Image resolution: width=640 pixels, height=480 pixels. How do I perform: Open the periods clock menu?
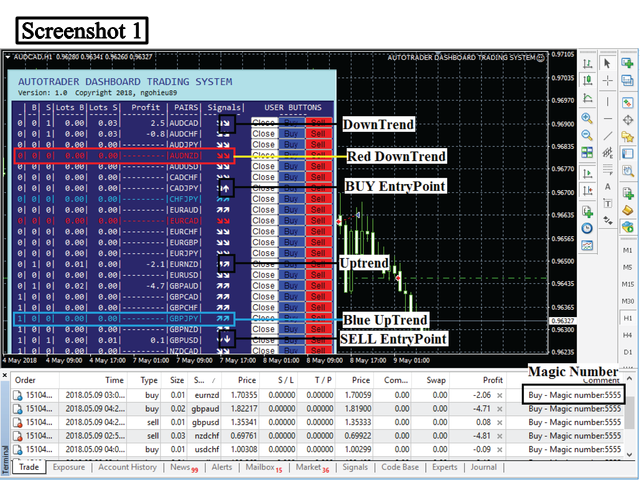coord(587,228)
